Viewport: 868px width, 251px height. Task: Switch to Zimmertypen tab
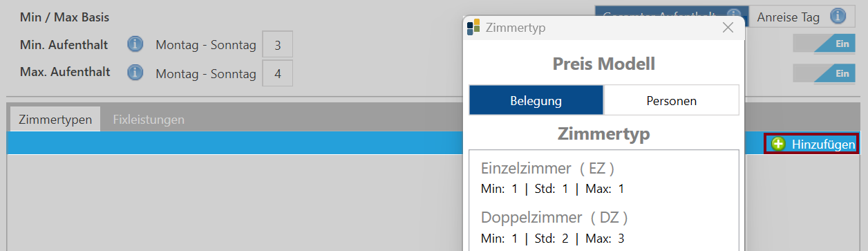pyautogui.click(x=55, y=119)
